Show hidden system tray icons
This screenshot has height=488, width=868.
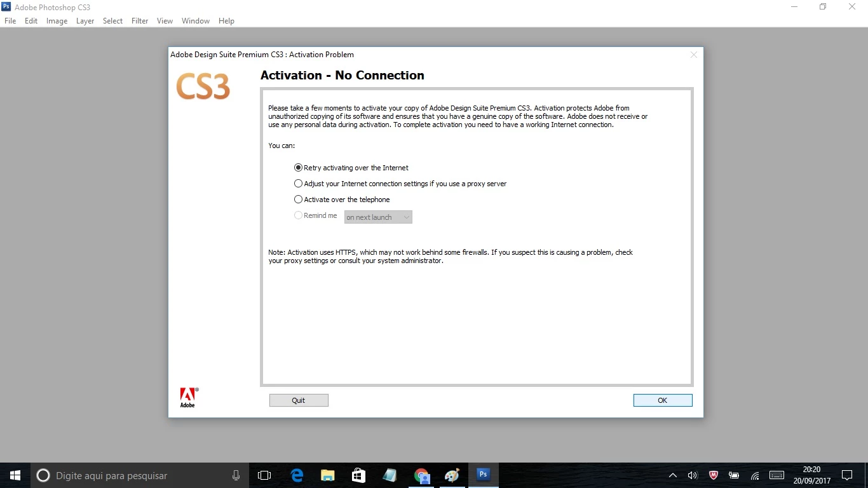[673, 475]
